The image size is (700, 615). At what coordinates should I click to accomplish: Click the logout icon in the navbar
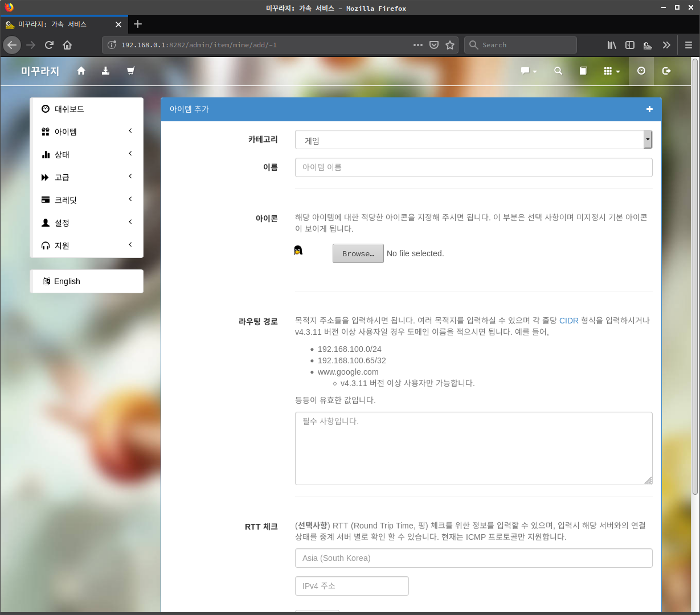click(666, 71)
